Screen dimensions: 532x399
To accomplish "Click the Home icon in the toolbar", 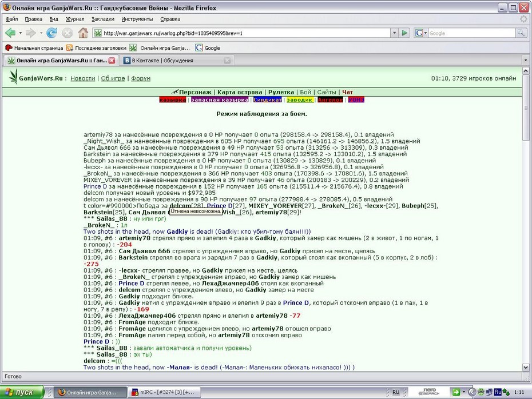I will 83,33.
